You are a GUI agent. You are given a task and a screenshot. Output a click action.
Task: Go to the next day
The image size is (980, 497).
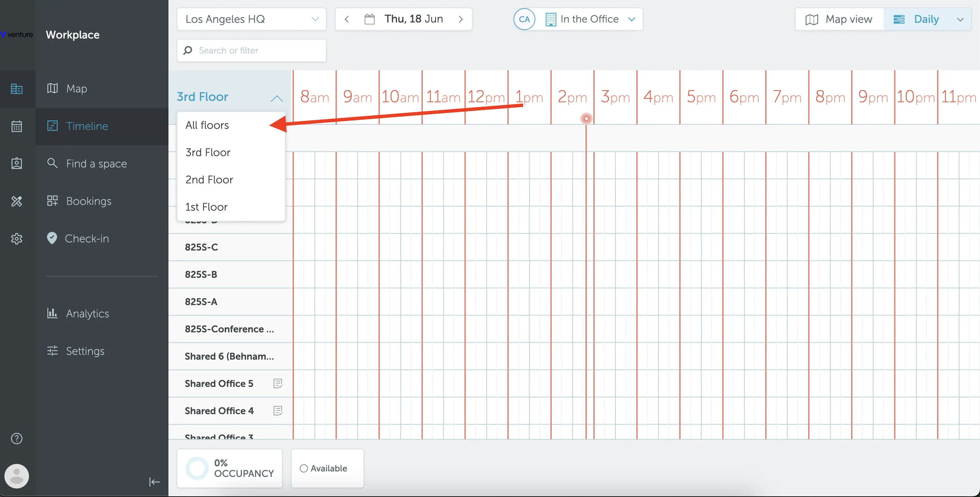coord(461,19)
